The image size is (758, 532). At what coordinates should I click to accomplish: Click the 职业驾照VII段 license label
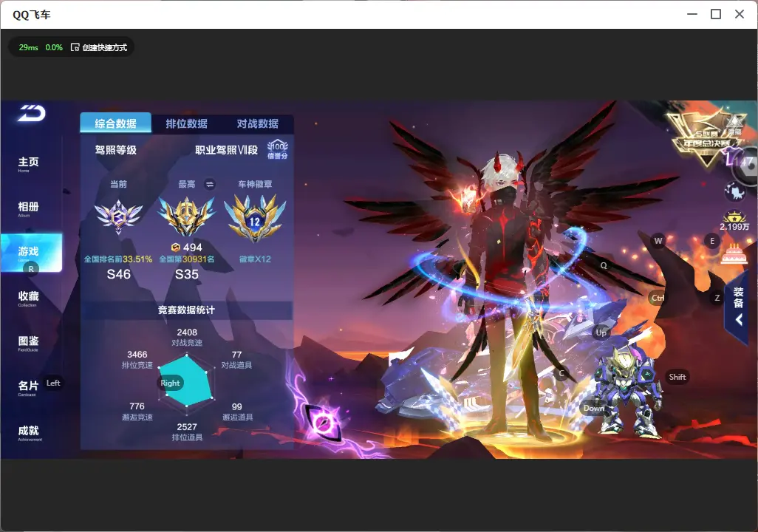tap(226, 150)
